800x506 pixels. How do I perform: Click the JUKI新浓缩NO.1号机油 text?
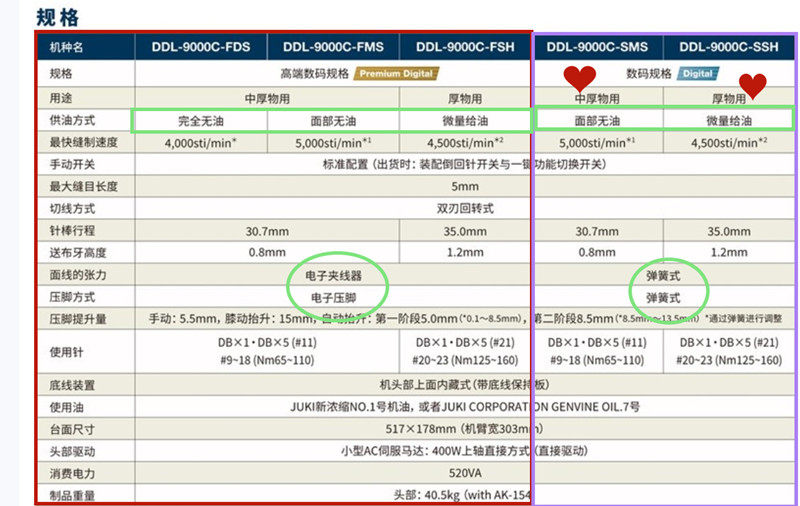point(353,407)
